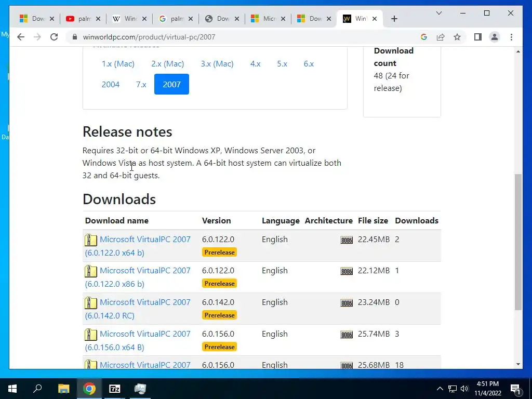
Task: Select the 1.x (Mac) release
Action: (x=118, y=64)
